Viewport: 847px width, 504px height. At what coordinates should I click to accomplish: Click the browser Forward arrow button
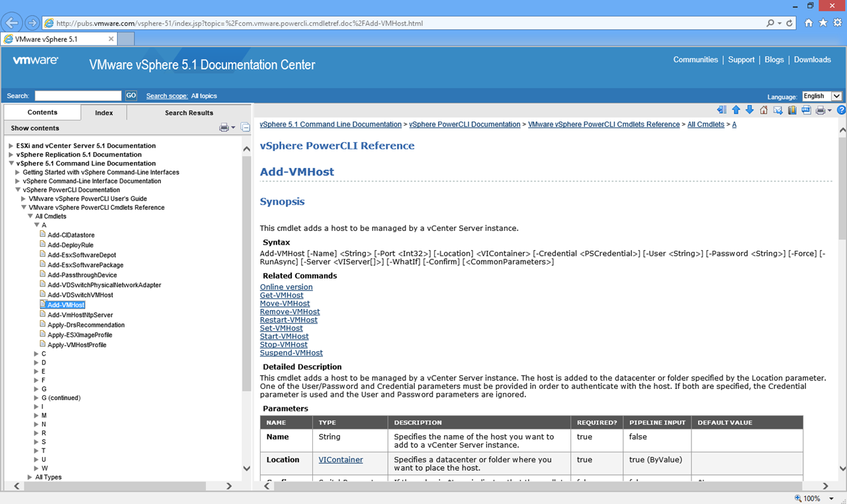[x=32, y=23]
